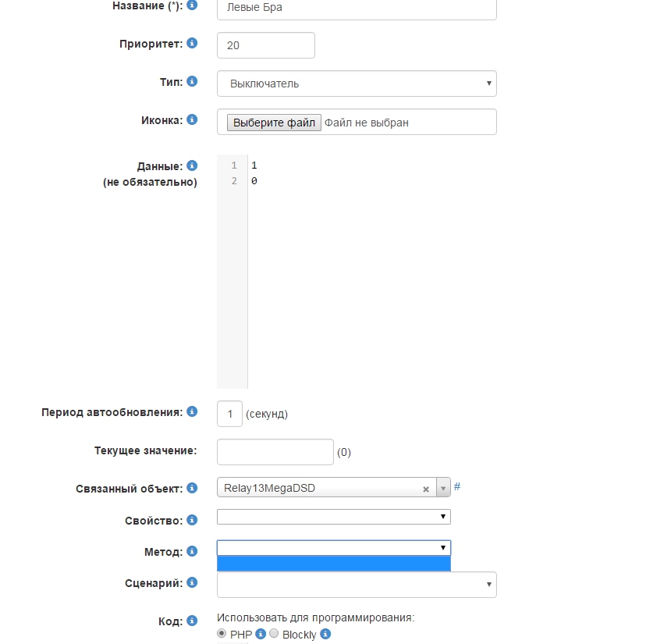Screen dimensions: 671x644
Task: Expand the Свойство dropdown
Action: pos(334,517)
